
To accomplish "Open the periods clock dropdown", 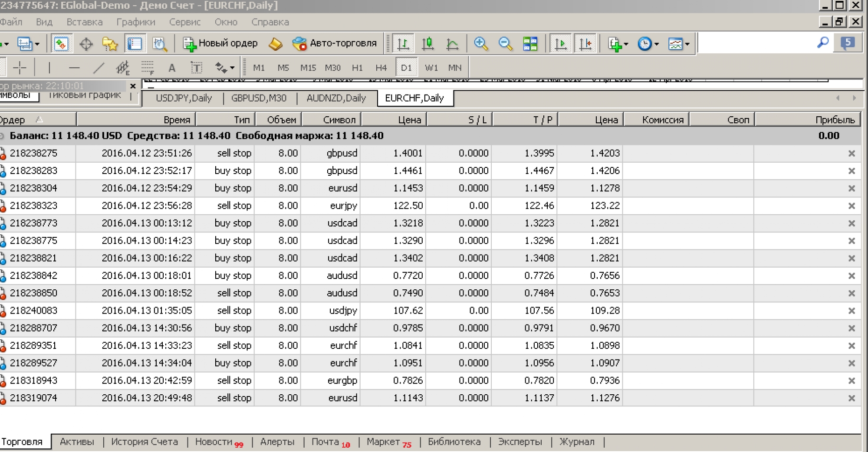I will click(648, 44).
